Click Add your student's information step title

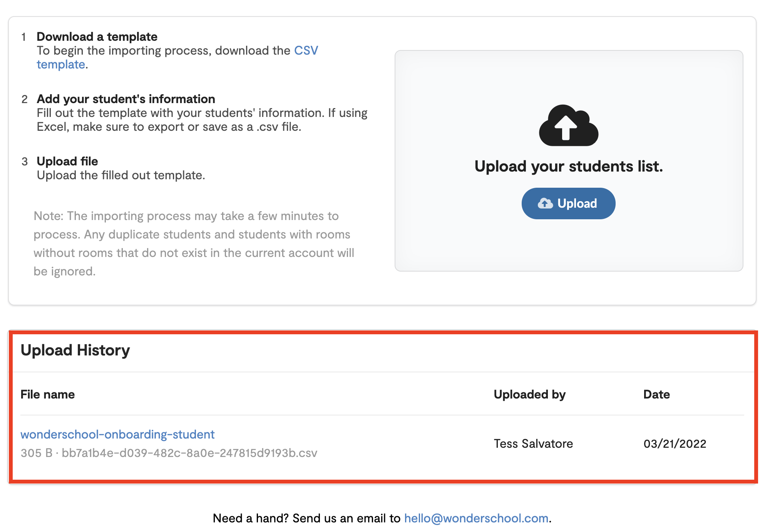[x=126, y=99]
